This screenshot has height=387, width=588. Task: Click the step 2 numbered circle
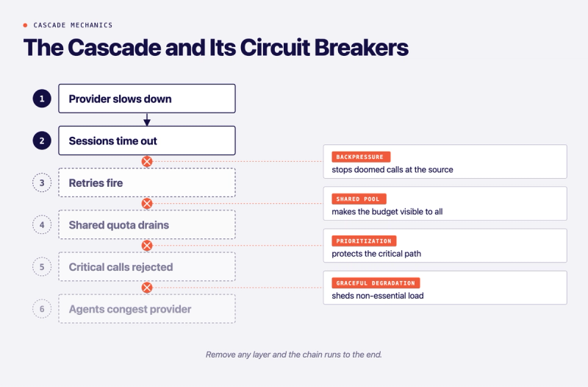click(42, 141)
